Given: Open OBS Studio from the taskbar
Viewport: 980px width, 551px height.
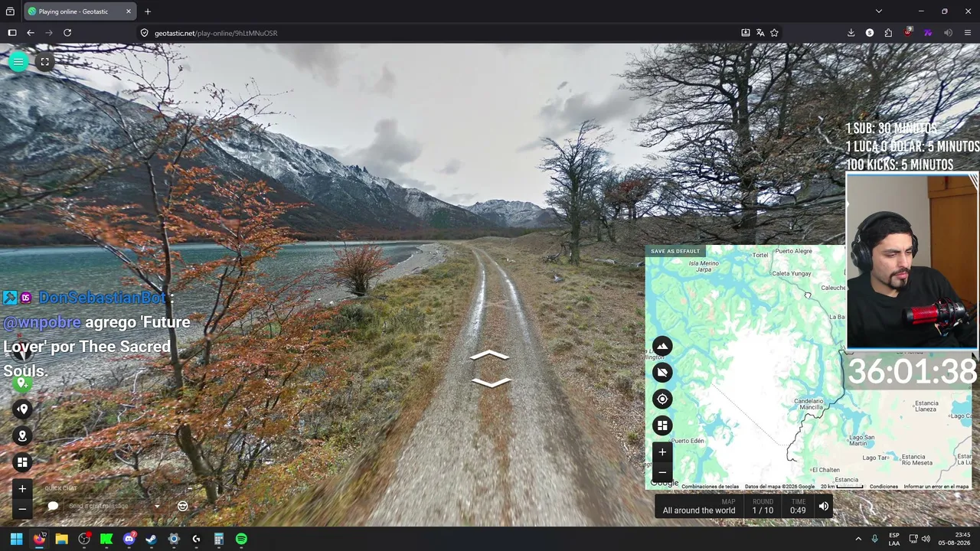Looking at the screenshot, I should [x=84, y=539].
